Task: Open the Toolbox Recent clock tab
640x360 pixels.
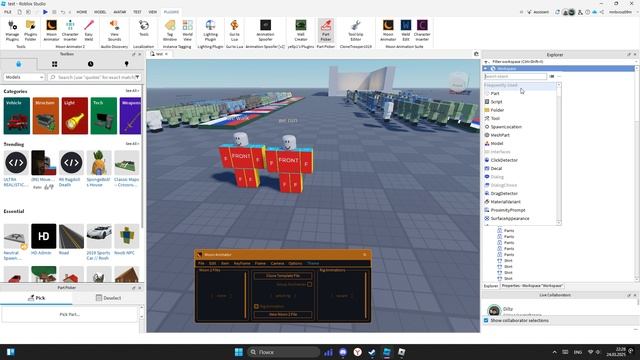Action: [x=91, y=64]
